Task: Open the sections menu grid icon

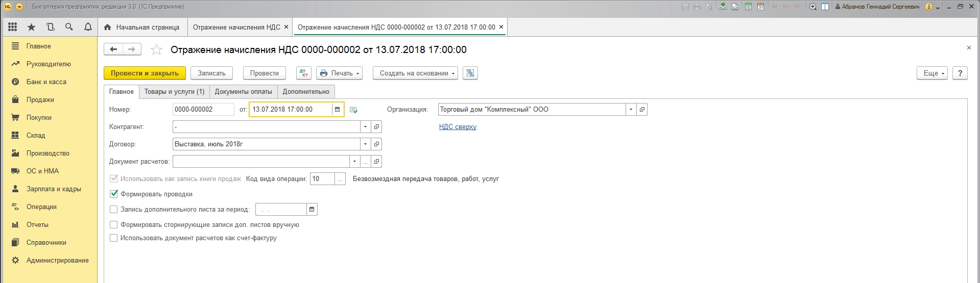Action: [x=13, y=27]
